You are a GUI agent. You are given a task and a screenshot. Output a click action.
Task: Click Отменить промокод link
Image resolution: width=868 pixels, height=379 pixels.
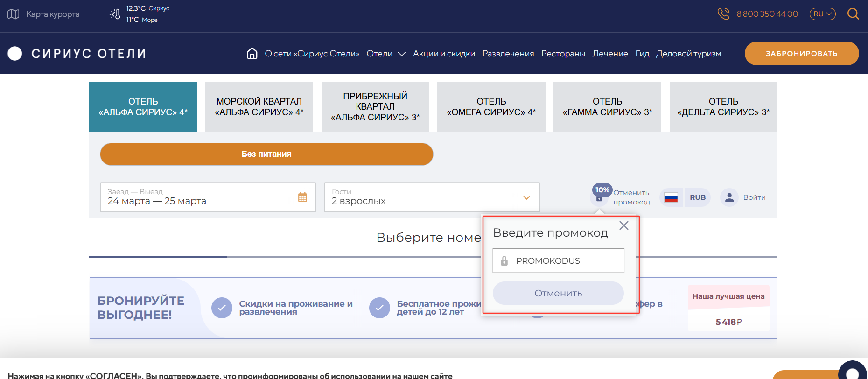point(631,197)
